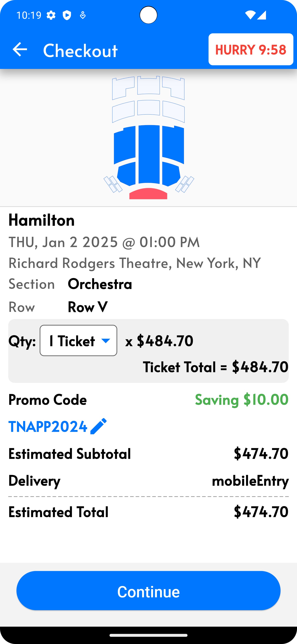This screenshot has height=644, width=297.
Task: Tap the Wi-Fi signal icon
Action: [x=250, y=15]
